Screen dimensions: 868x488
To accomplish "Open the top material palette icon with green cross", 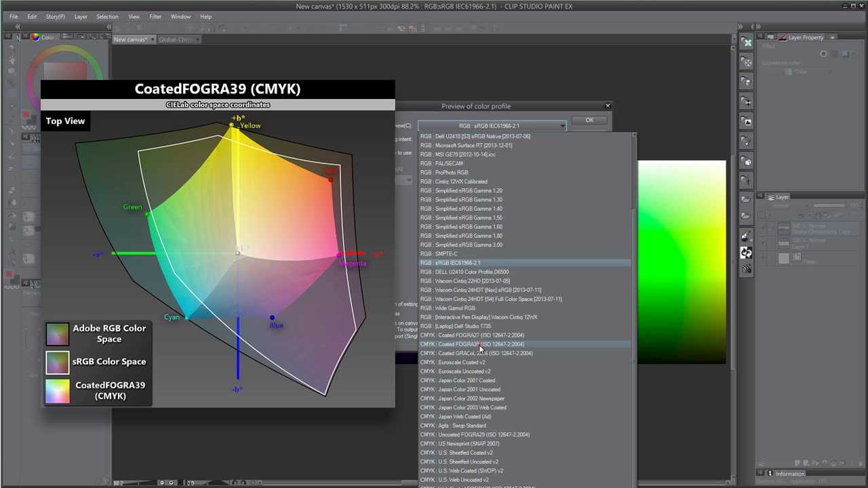I will (x=747, y=43).
